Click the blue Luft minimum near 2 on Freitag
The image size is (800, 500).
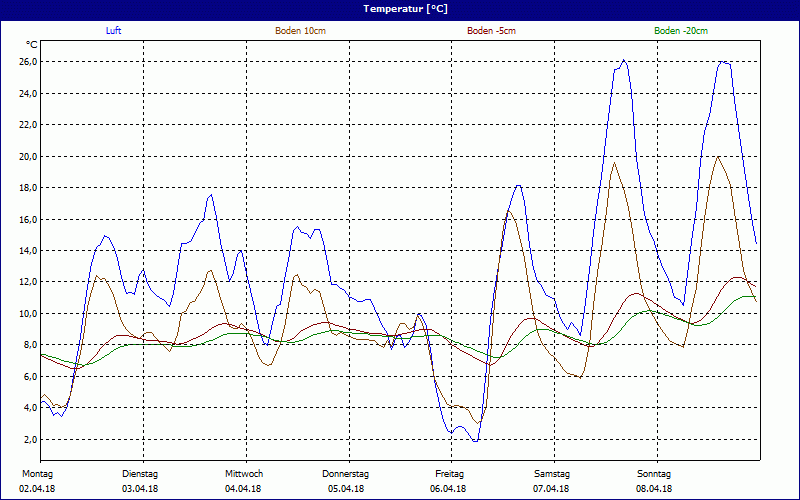pos(476,441)
